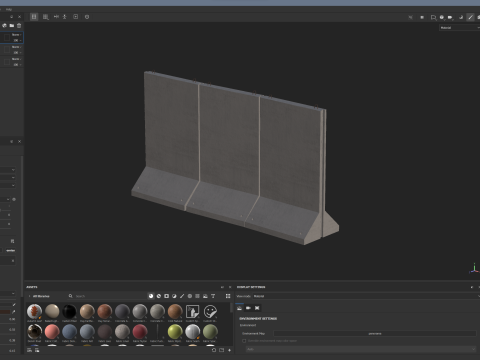
Task: Click the folder icon at Assets panel bottom
Action: coord(221,350)
